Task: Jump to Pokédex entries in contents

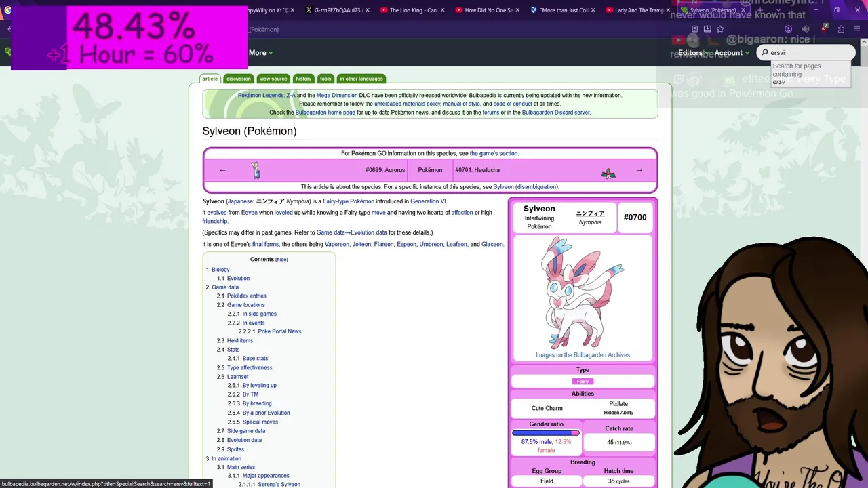Action: [x=247, y=296]
